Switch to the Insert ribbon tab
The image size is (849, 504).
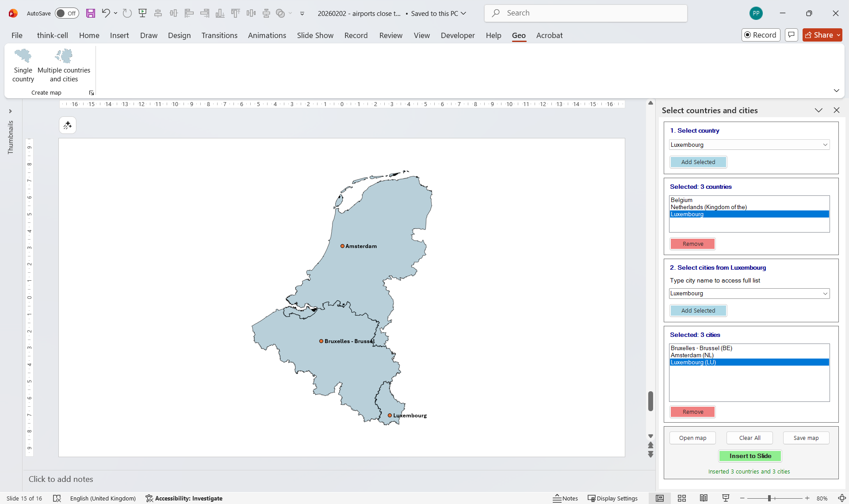click(x=119, y=35)
